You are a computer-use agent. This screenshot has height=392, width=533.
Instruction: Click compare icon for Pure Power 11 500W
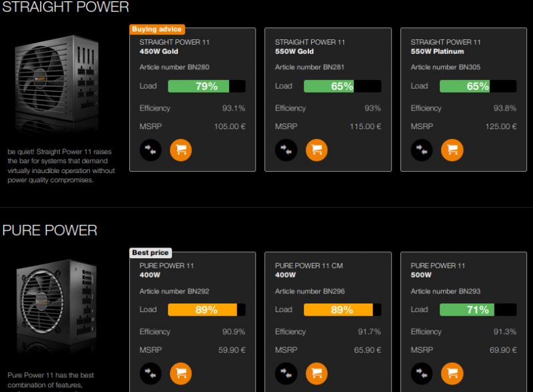pos(422,373)
